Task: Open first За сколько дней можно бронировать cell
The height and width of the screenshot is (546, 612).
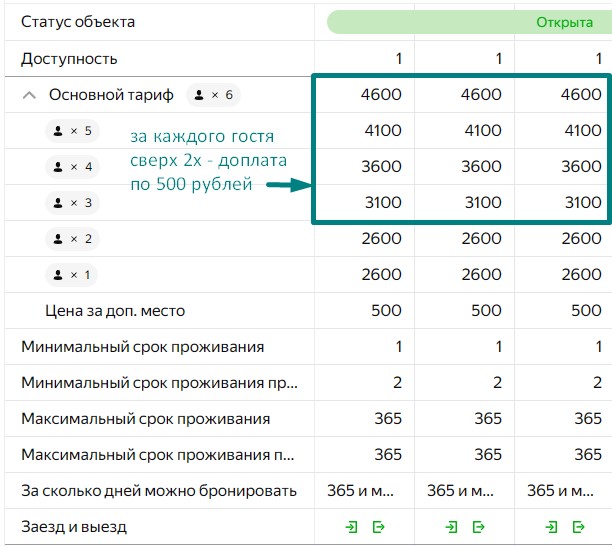Action: 365,491
